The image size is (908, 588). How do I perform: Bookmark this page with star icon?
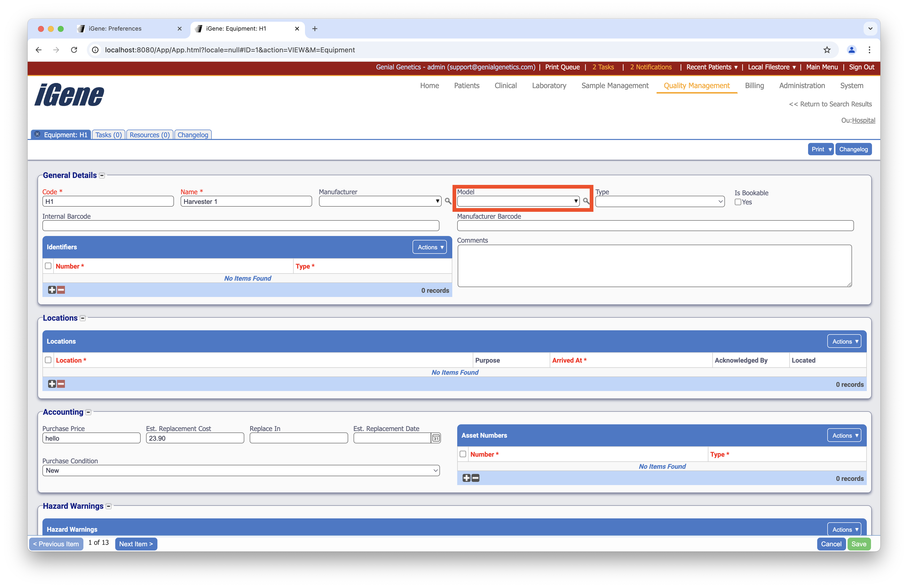(827, 50)
